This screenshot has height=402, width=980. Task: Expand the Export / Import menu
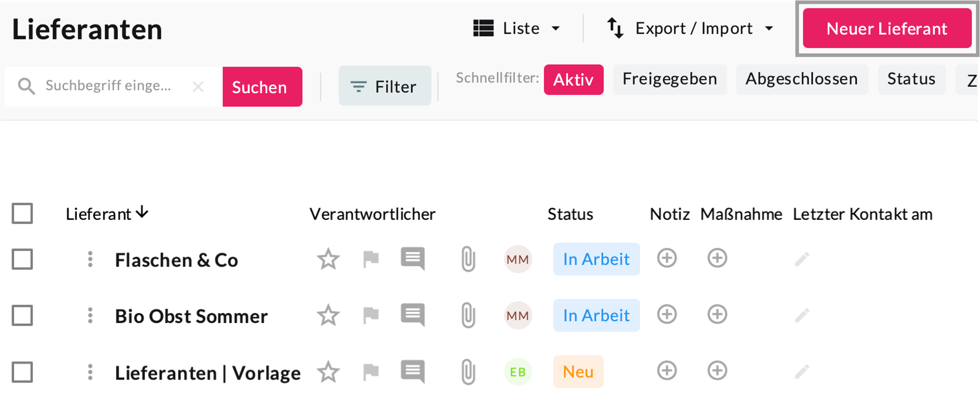point(690,29)
